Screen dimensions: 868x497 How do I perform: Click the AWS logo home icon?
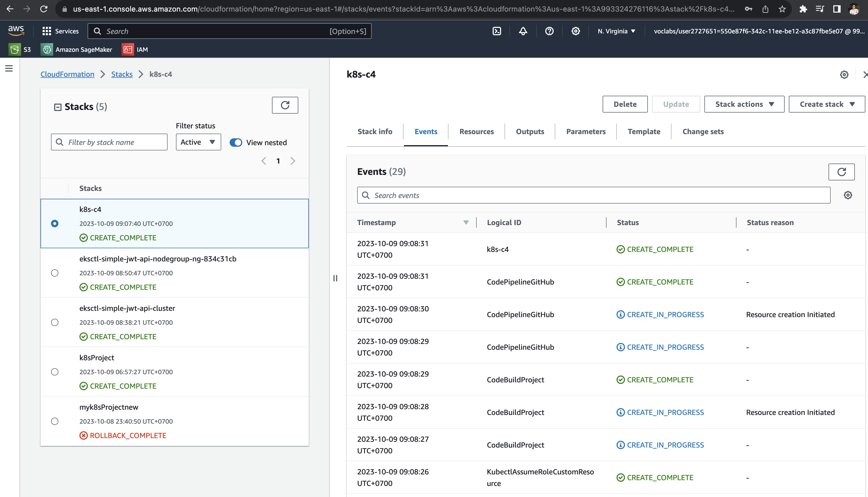click(x=16, y=31)
